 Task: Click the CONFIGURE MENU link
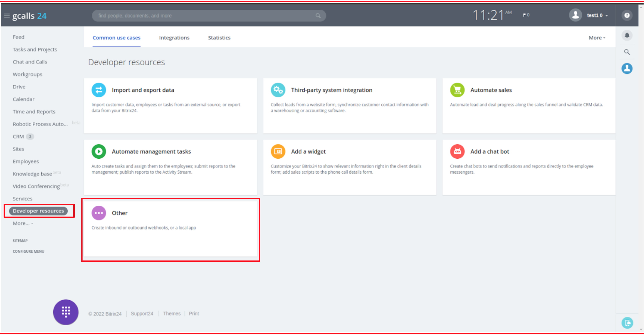point(28,251)
